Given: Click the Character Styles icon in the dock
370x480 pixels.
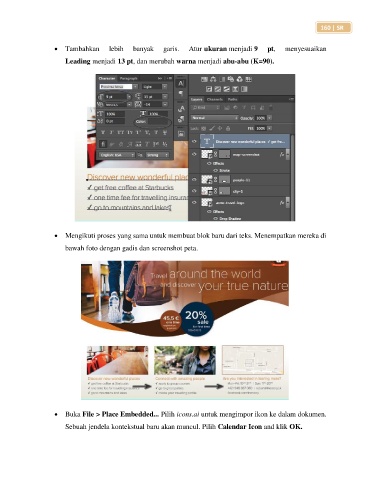Looking at the screenshot, I should tap(181, 109).
